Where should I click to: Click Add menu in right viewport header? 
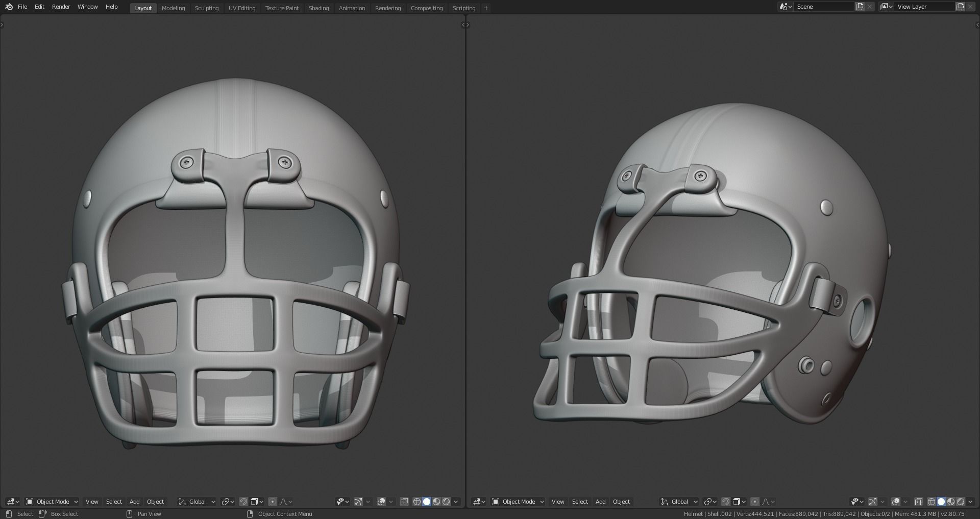(x=600, y=502)
